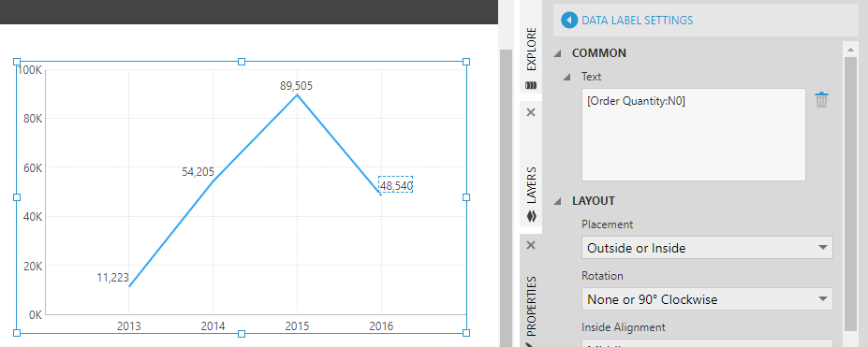Click the 20K y-axis label
This screenshot has height=347, width=868.
coord(32,266)
